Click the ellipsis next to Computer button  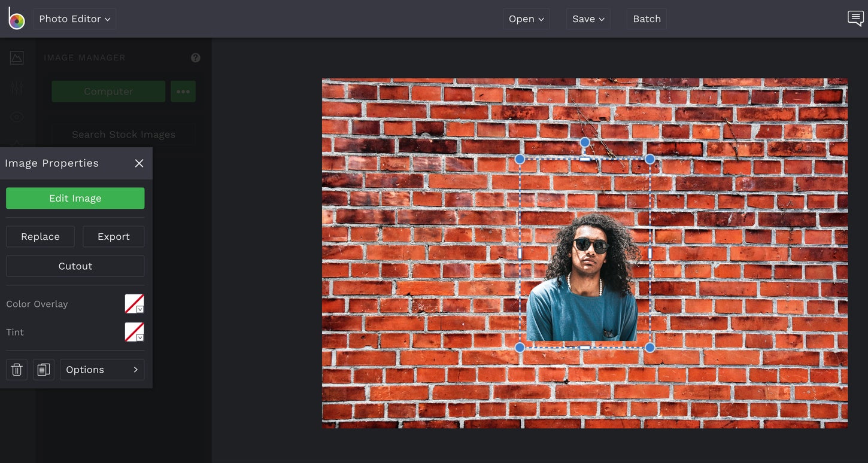[183, 91]
